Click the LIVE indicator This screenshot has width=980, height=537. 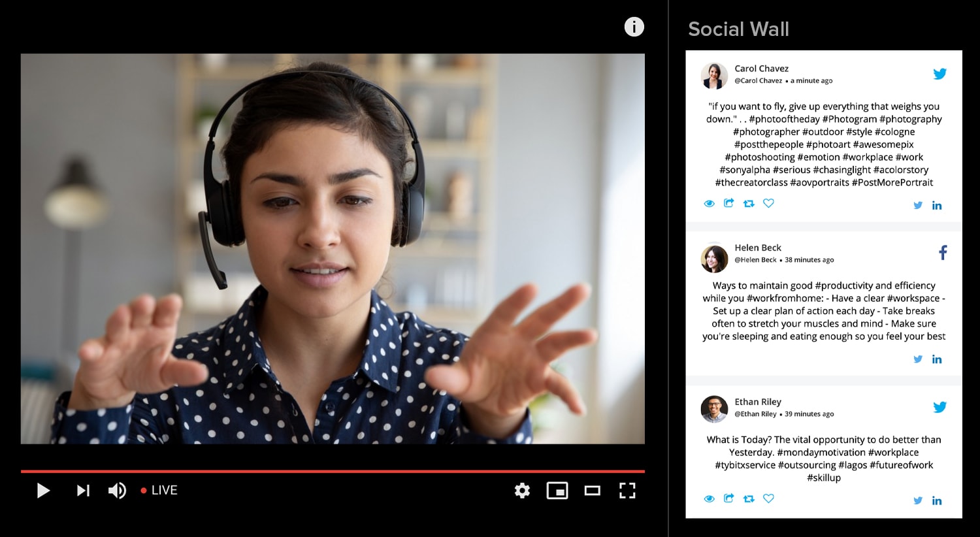(159, 490)
